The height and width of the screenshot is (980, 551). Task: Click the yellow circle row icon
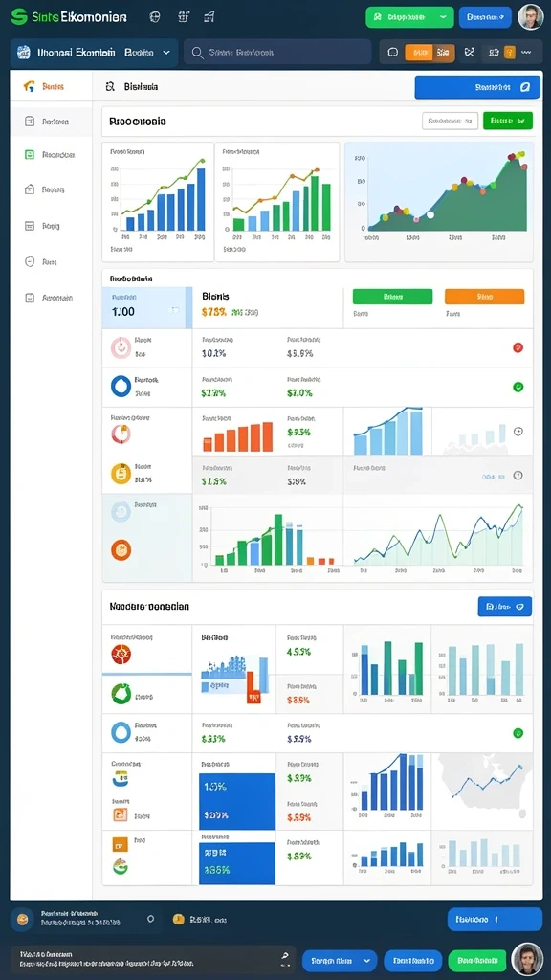click(x=121, y=474)
